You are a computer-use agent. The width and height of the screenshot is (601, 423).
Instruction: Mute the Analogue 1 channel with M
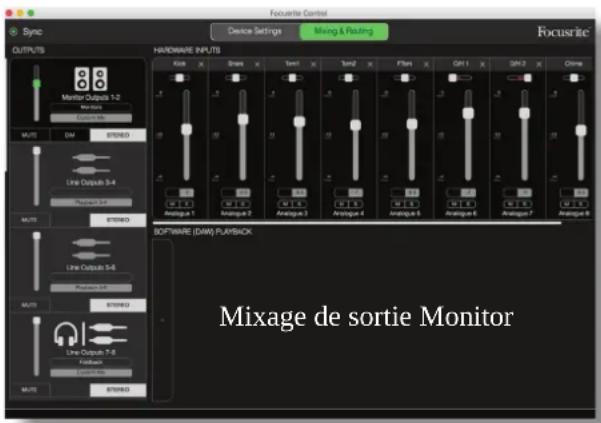click(x=173, y=204)
